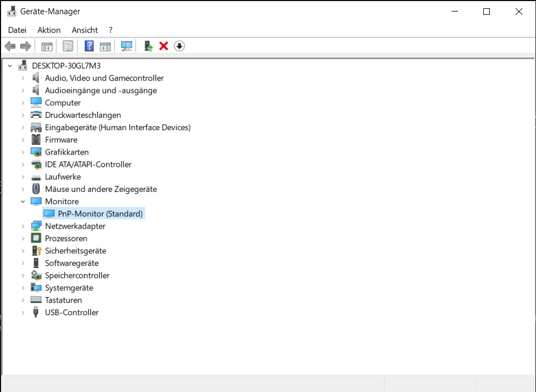The image size is (536, 392).
Task: Toggle the action pane toolbar icon
Action: [x=105, y=46]
